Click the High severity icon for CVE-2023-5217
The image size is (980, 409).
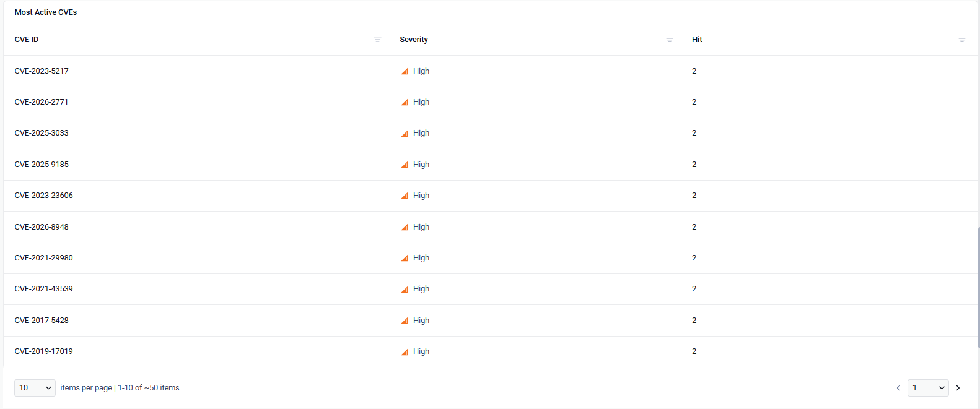pos(405,71)
